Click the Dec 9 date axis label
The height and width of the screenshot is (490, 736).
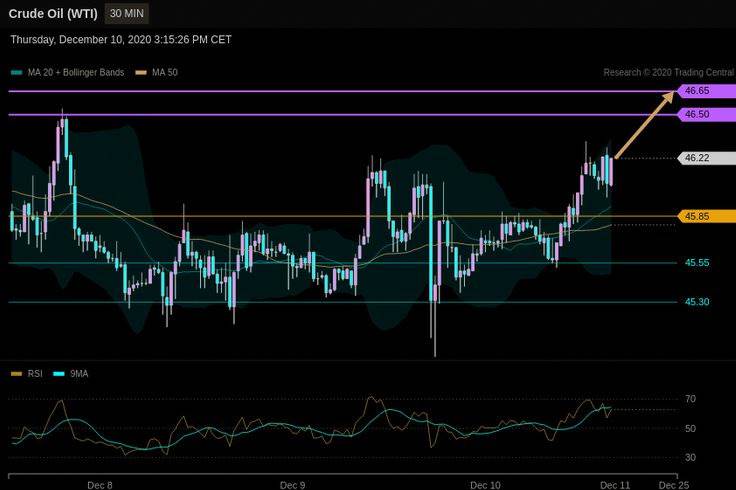[x=292, y=485]
